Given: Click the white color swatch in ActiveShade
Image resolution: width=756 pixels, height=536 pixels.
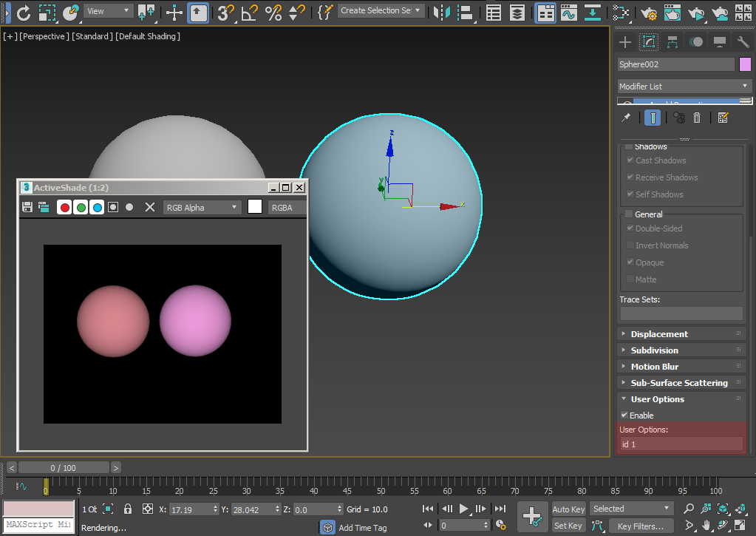Looking at the screenshot, I should pyautogui.click(x=255, y=208).
